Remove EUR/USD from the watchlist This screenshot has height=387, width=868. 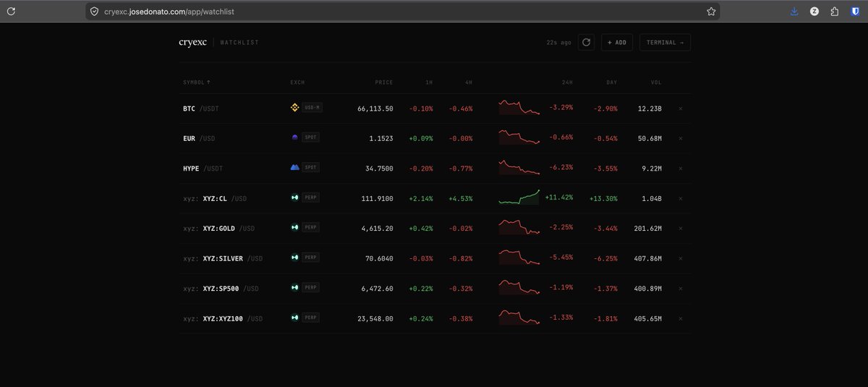point(681,138)
